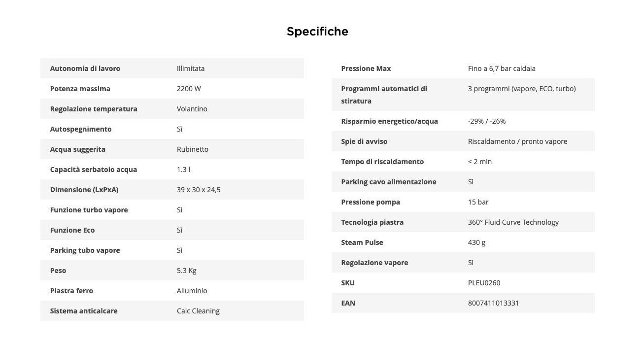
Task: Click the 3 programmi value text
Action: pyautogui.click(x=521, y=89)
